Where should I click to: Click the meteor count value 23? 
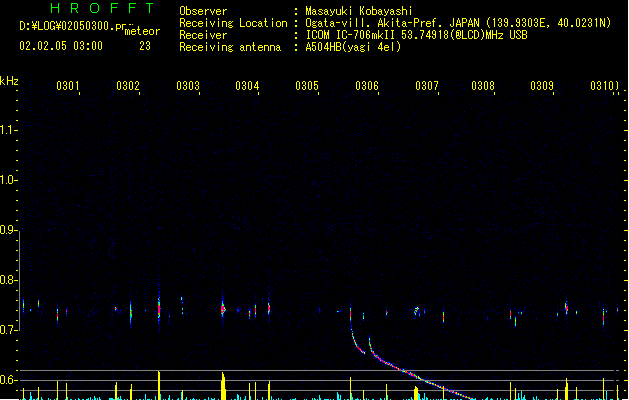pos(145,46)
